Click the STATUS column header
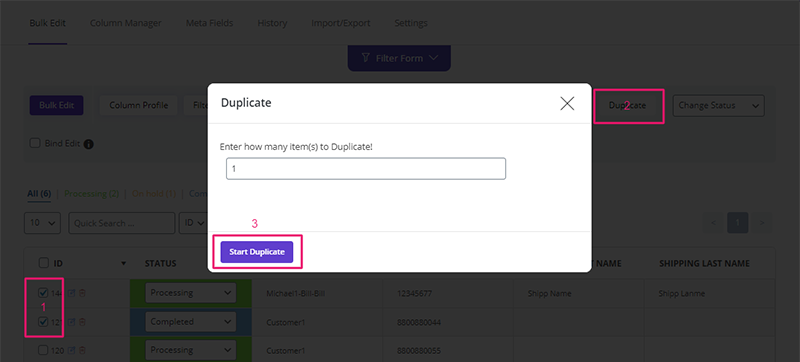The height and width of the screenshot is (362, 800). pyautogui.click(x=160, y=264)
